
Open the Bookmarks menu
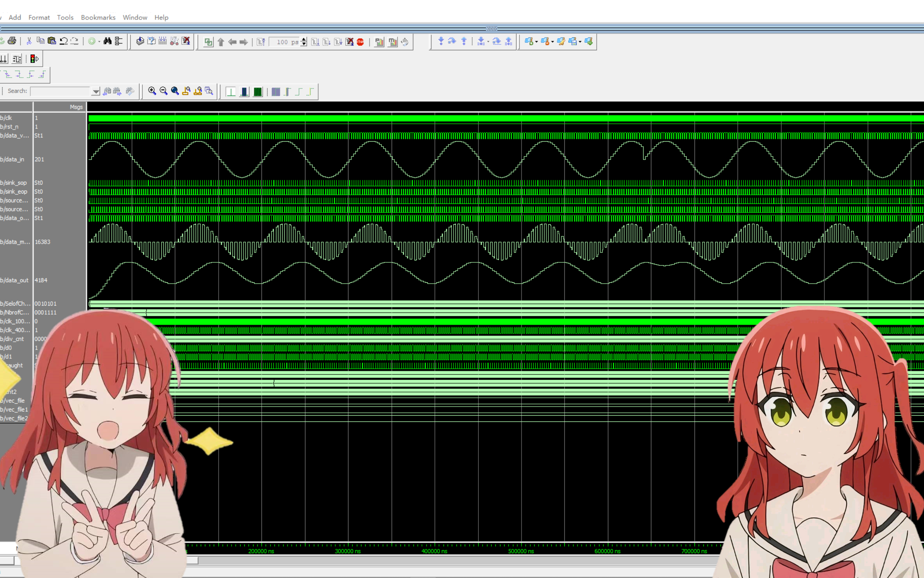pos(98,17)
